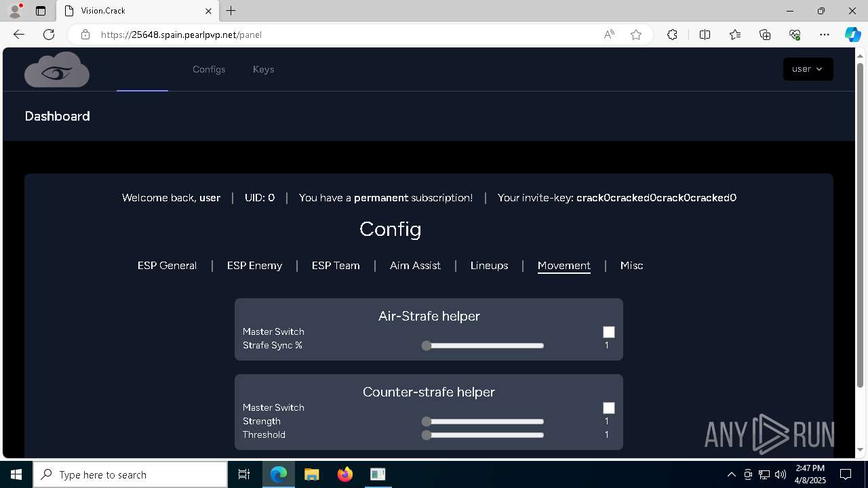Click the Vision cloud eye logo
The height and width of the screenshot is (488, 868).
[57, 69]
